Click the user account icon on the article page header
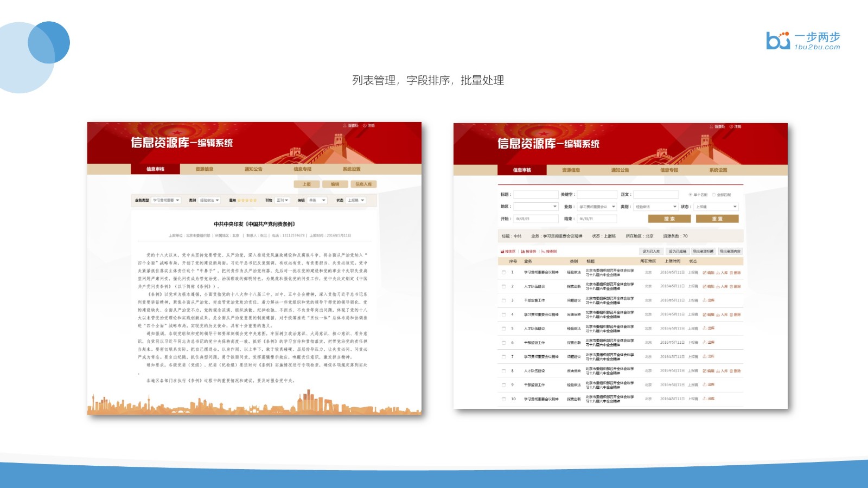Viewport: 868px width, 488px height. tap(344, 126)
